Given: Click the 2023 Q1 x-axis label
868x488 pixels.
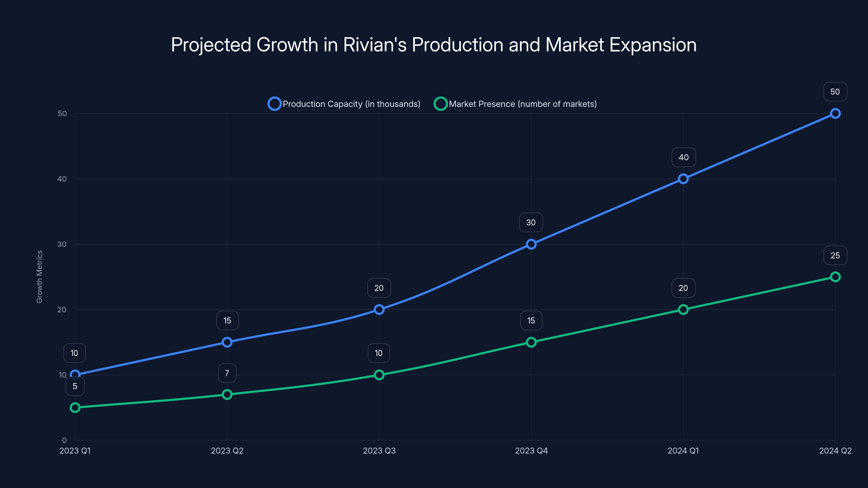Looking at the screenshot, I should 75,451.
